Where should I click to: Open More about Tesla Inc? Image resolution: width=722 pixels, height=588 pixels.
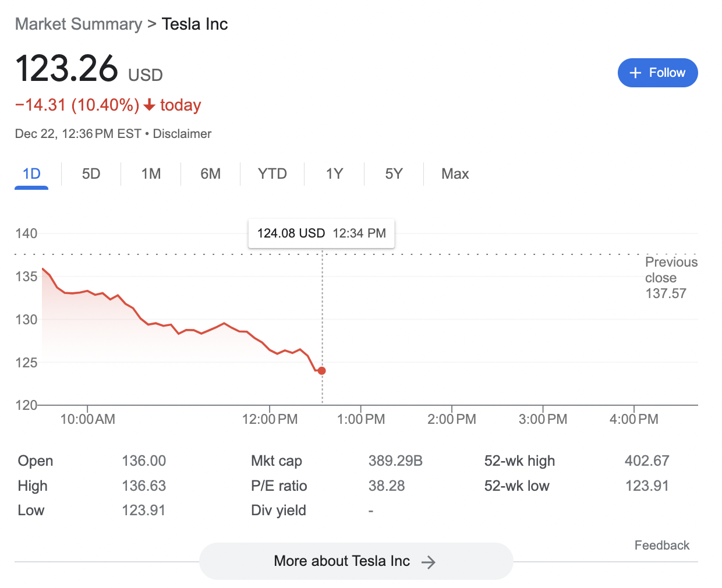(355, 561)
